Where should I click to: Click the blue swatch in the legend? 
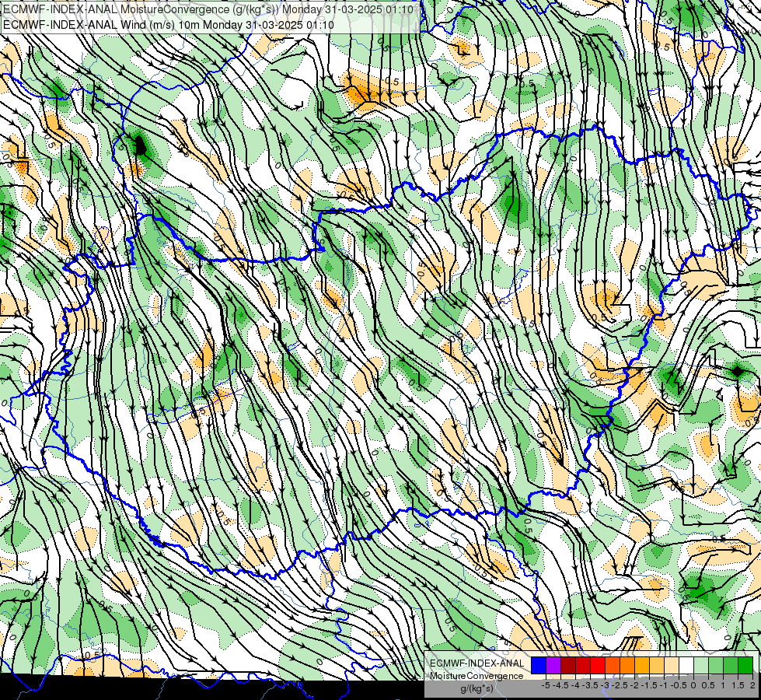[x=539, y=666]
